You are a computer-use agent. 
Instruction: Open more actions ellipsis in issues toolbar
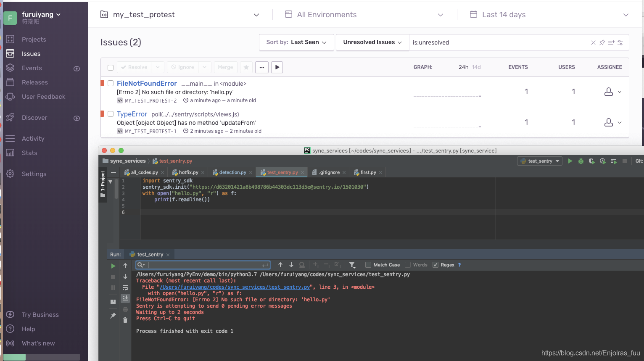coord(261,67)
